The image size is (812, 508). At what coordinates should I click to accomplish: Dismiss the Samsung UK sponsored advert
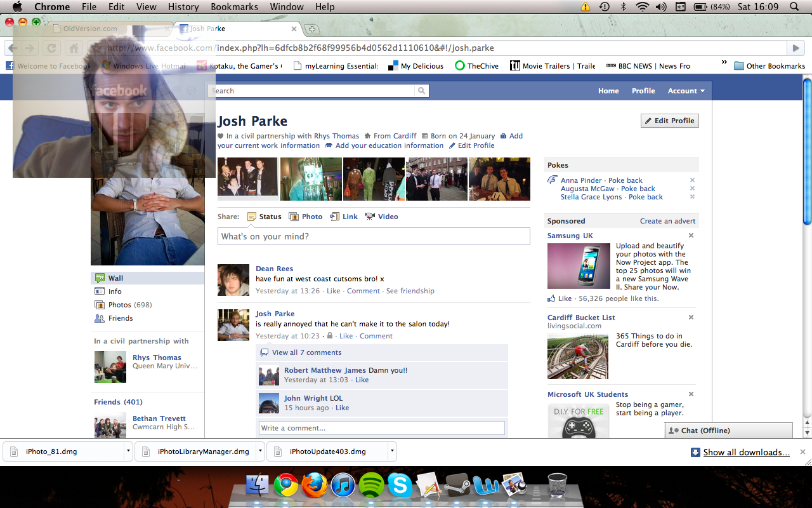[691, 236]
